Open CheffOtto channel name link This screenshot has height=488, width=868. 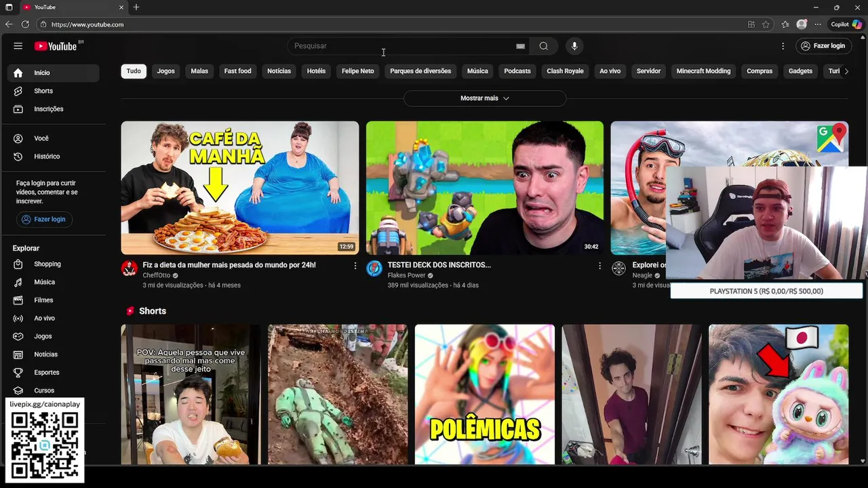pos(156,276)
